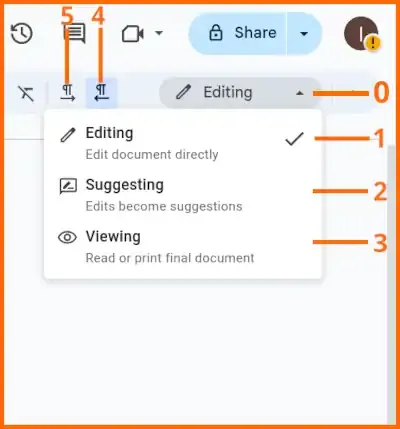Open version history clock icon

[x=22, y=33]
